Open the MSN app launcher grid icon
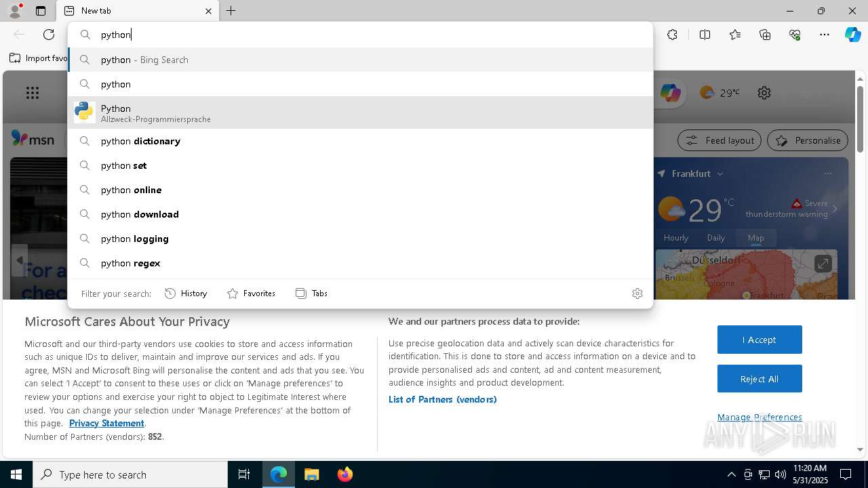Screen dimensions: 868x488 32,93
